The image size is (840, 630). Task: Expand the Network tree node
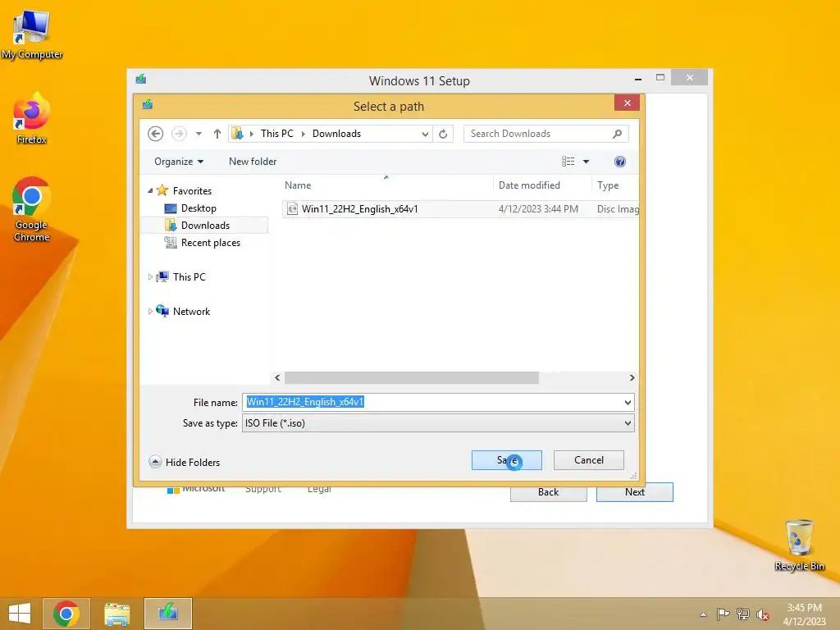coord(151,311)
